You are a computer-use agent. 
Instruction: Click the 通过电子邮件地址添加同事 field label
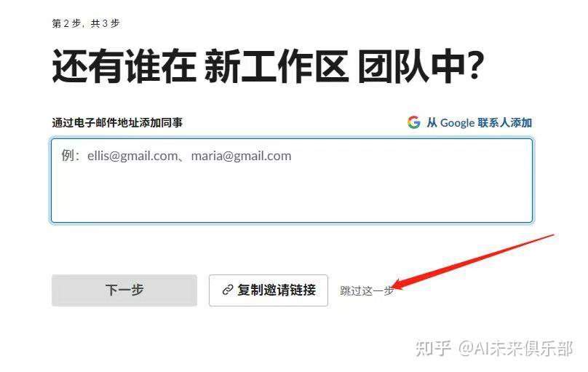click(x=117, y=122)
